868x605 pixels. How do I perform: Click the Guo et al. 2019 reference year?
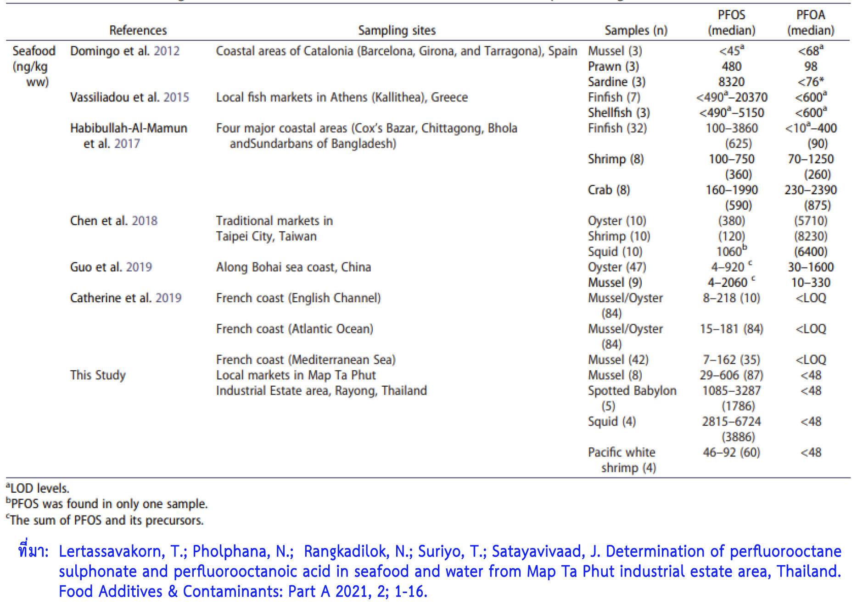(x=139, y=267)
